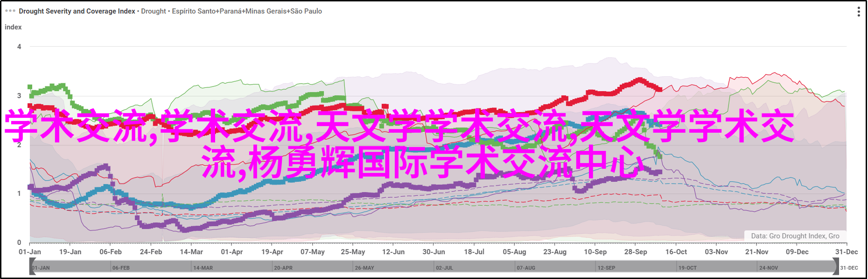This screenshot has height=279, width=868.
Task: Select the 02-JUL marker in the range bar
Action: click(x=444, y=268)
